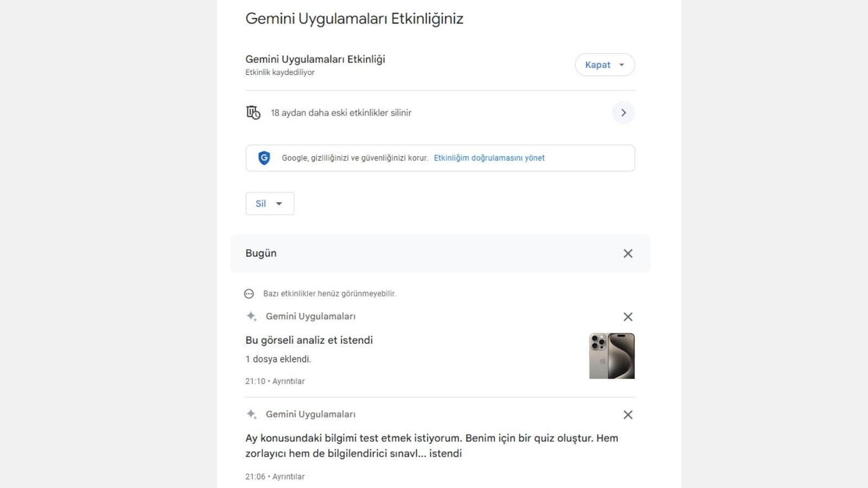Image resolution: width=868 pixels, height=488 pixels.
Task: Click the Gemini sparkle icon above quiz activity entry
Action: 251,414
